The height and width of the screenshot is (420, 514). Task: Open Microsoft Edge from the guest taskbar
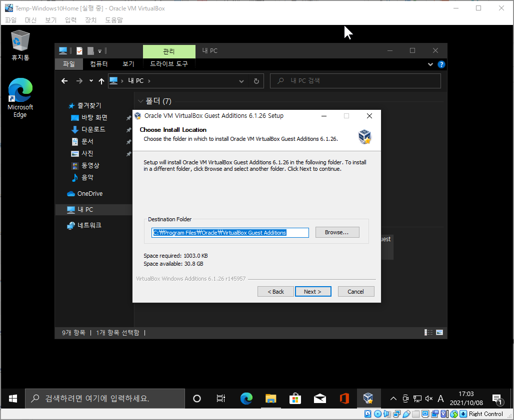[246, 399]
